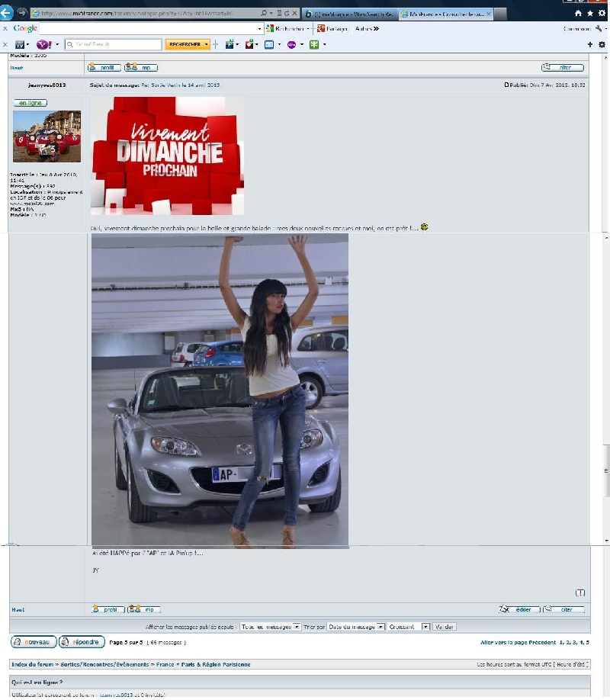
Task: Expand the RECHERCHER button dropdown arrow
Action: coord(207,44)
